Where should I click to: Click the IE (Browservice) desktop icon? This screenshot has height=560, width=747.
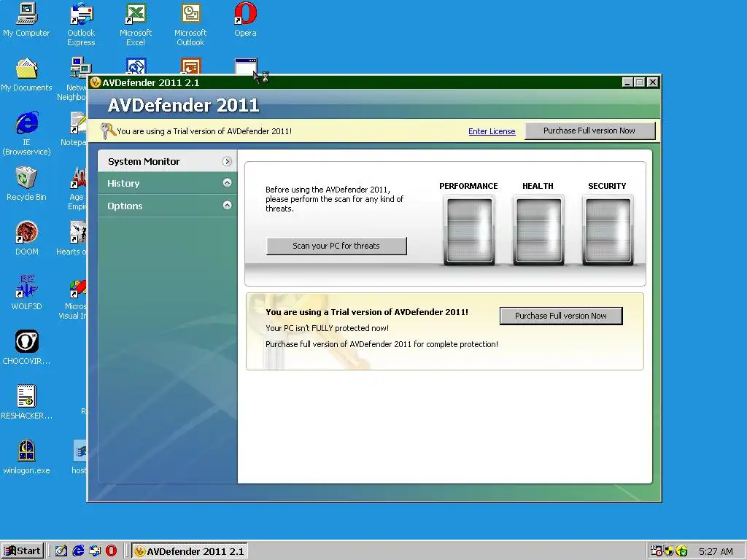click(x=27, y=133)
